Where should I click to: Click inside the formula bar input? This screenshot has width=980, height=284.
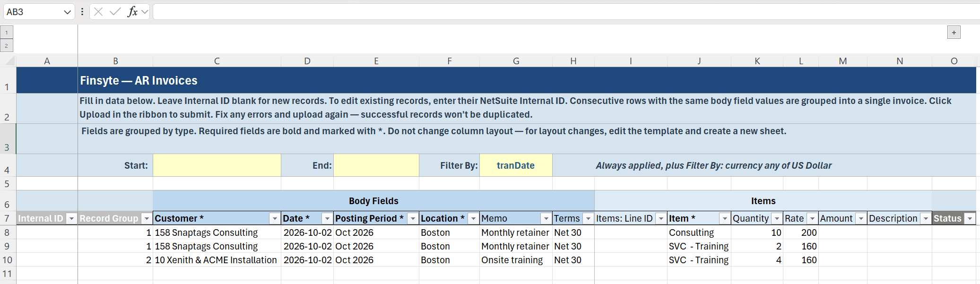coord(565,12)
